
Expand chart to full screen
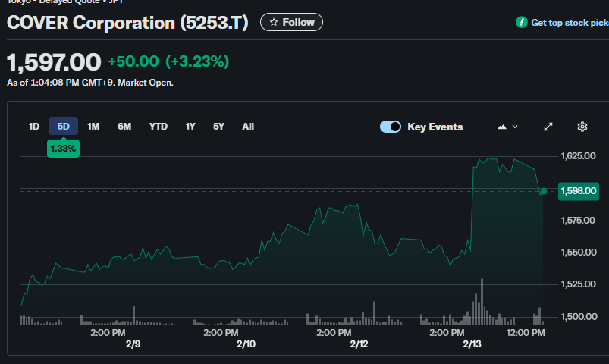pyautogui.click(x=548, y=127)
